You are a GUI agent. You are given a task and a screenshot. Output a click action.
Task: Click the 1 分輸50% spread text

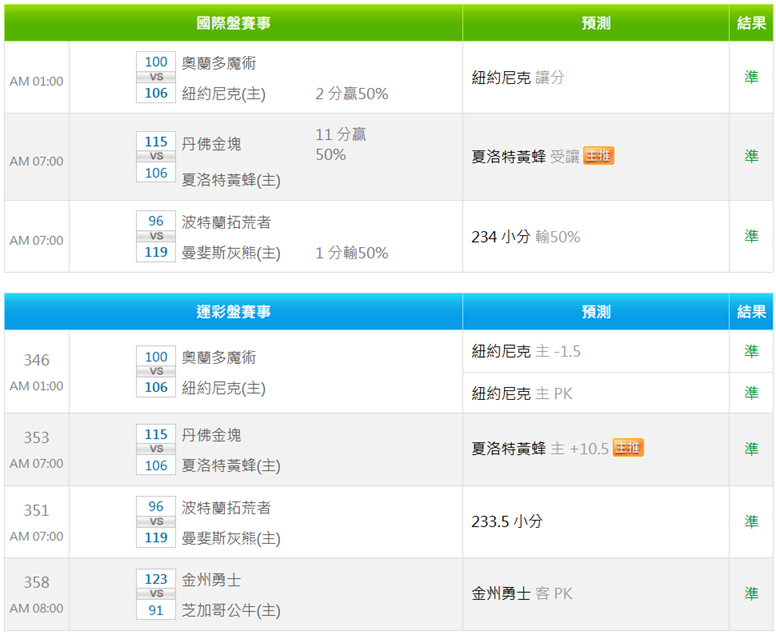point(352,253)
